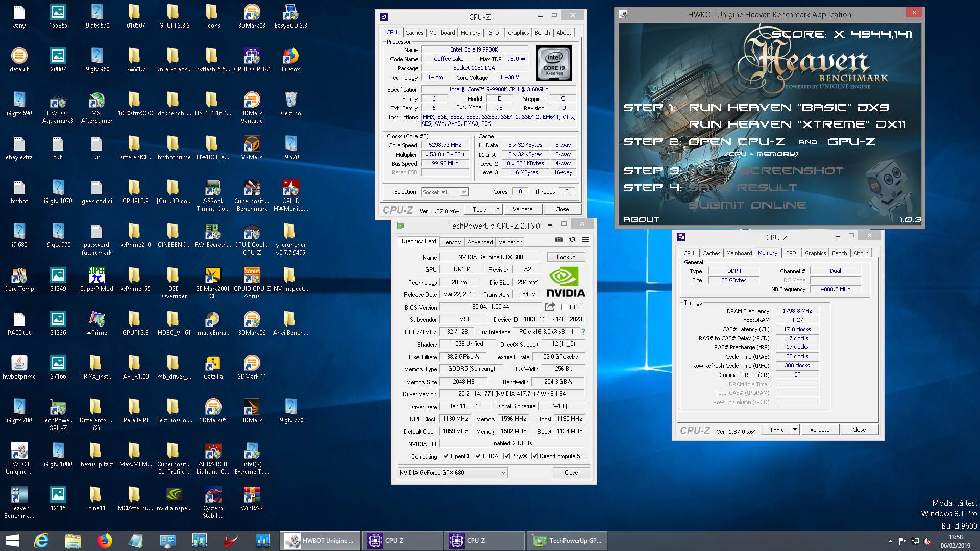Show hidden system tray icons arrow
The image size is (980, 551).
click(890, 541)
